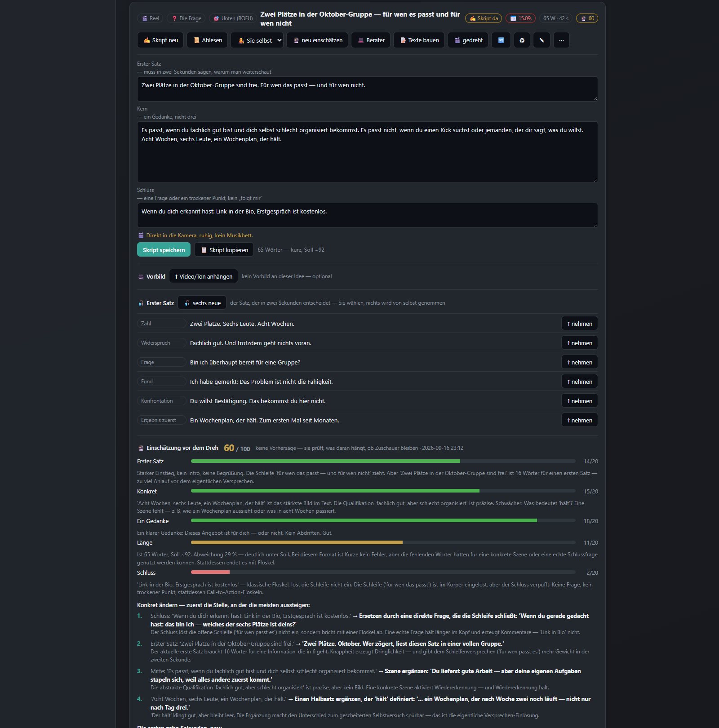Take the Widerspruch sentence with nehmen
Viewport: 719px width, 728px height.
(579, 343)
